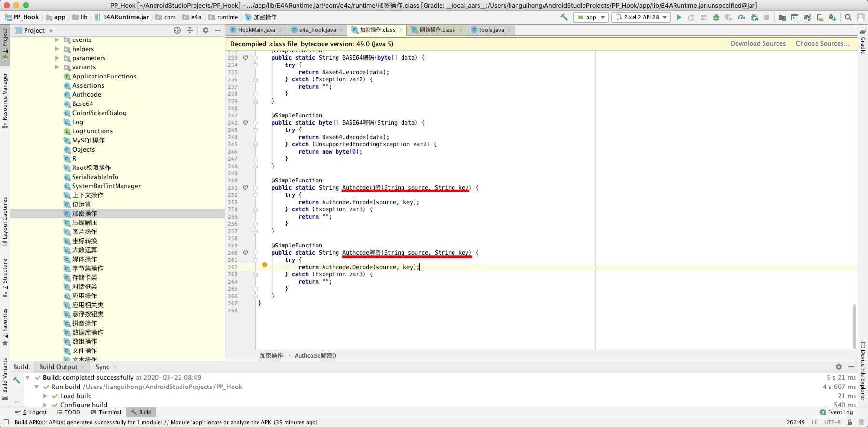The height and width of the screenshot is (427, 868).
Task: Switch to the HookMain.java tab
Action: (x=256, y=30)
